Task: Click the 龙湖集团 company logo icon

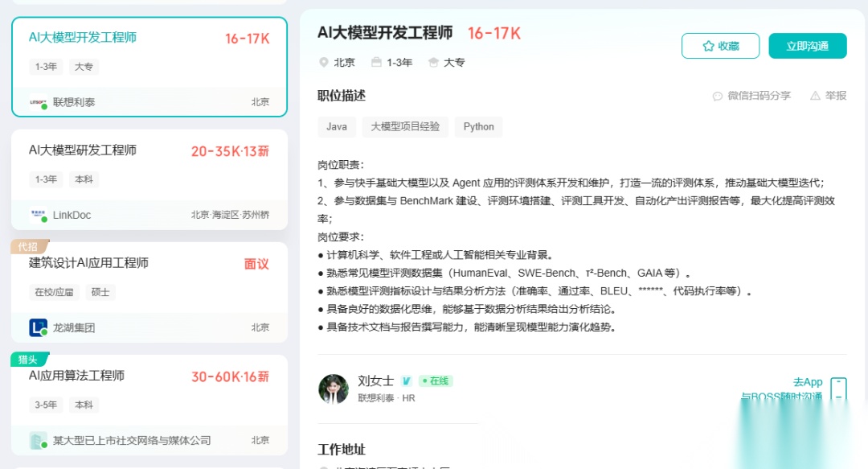Action: click(39, 327)
